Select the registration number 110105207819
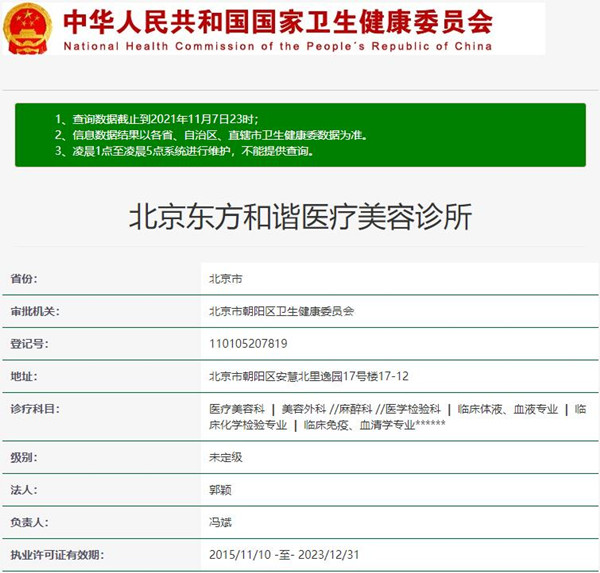 248,344
